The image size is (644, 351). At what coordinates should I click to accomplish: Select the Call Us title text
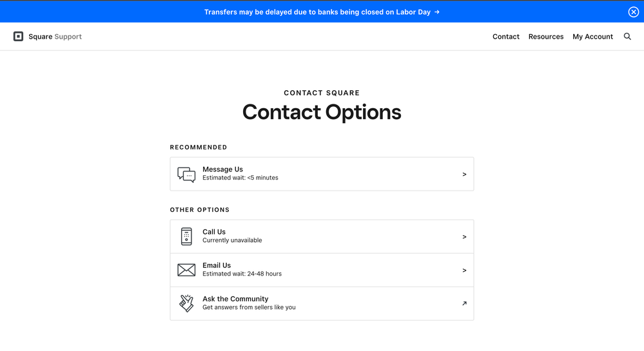[214, 232]
